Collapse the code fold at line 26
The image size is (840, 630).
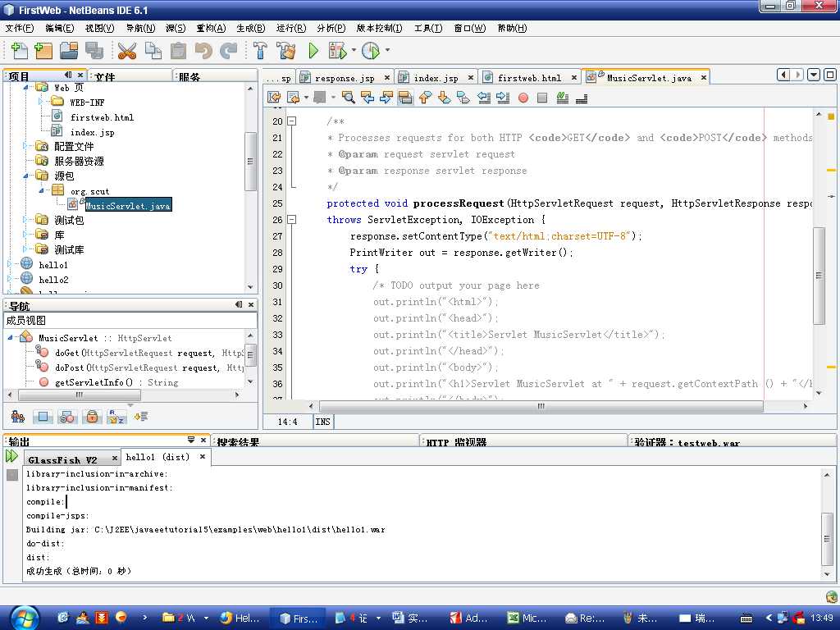point(291,220)
